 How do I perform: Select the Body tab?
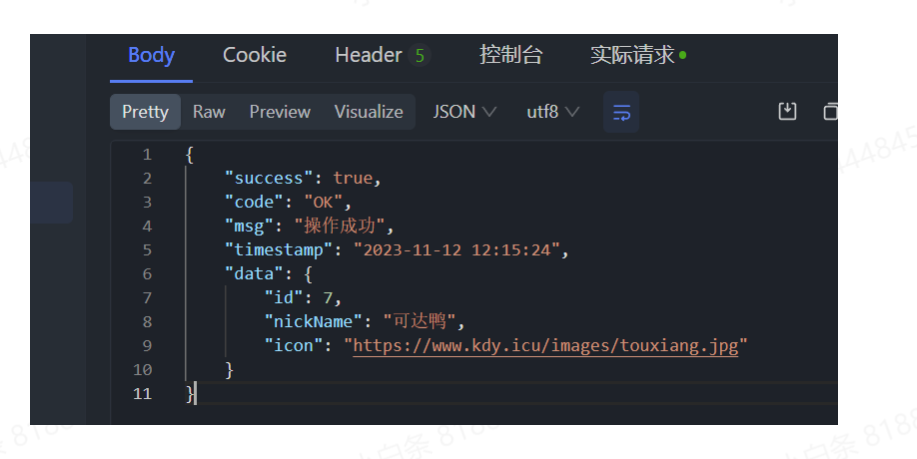pyautogui.click(x=151, y=55)
